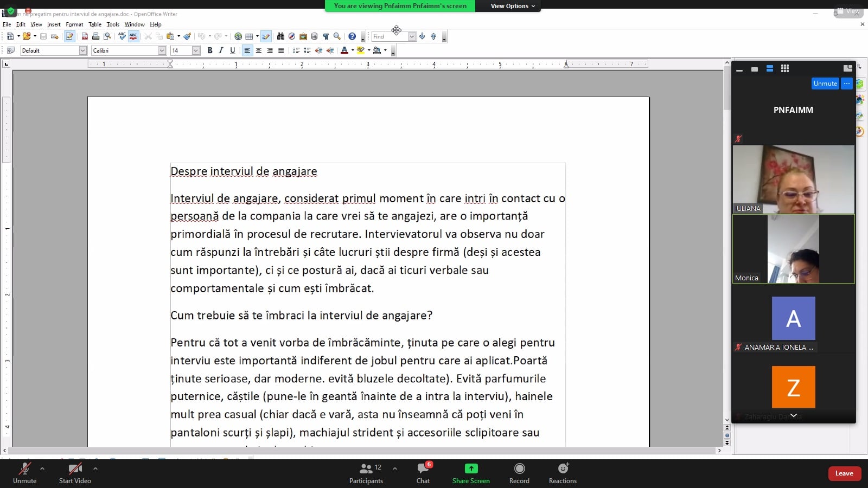
Task: Click the Share Screen icon
Action: 471,468
